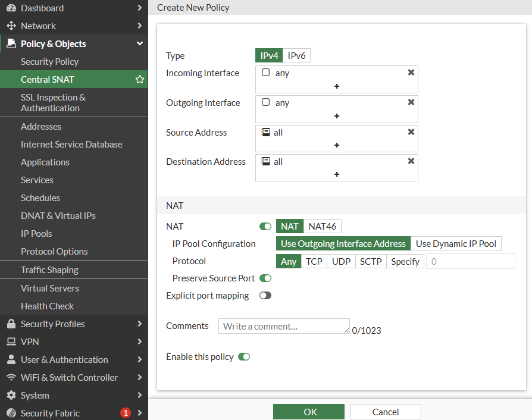
Task: Choose NAT46 mode option
Action: (x=323, y=226)
